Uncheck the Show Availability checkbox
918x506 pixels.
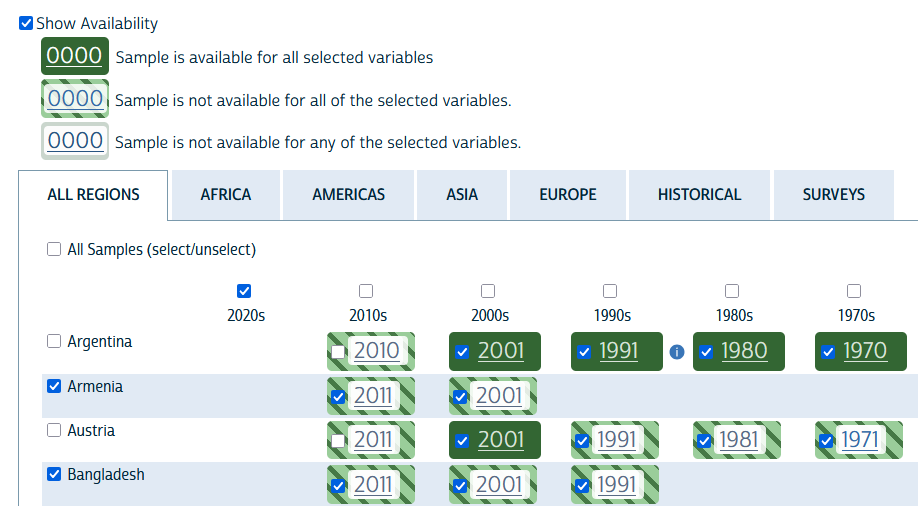[26, 23]
